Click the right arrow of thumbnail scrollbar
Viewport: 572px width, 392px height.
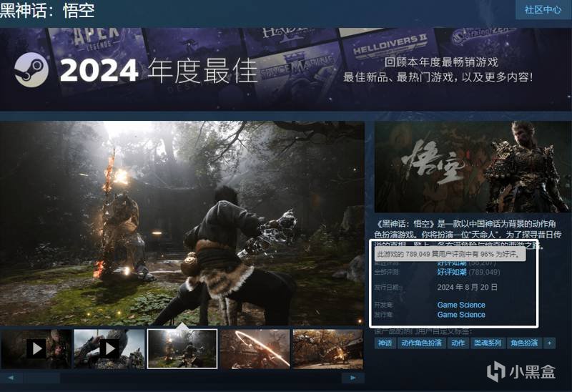352,378
